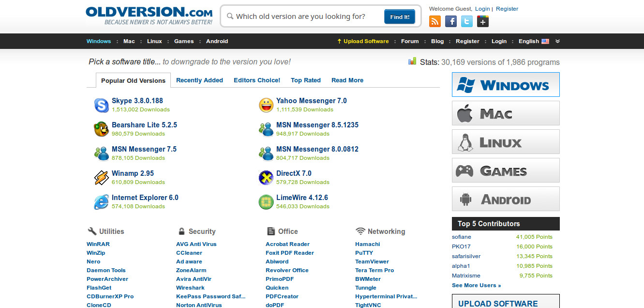
Task: Click the Windows platform banner button
Action: [x=506, y=85]
